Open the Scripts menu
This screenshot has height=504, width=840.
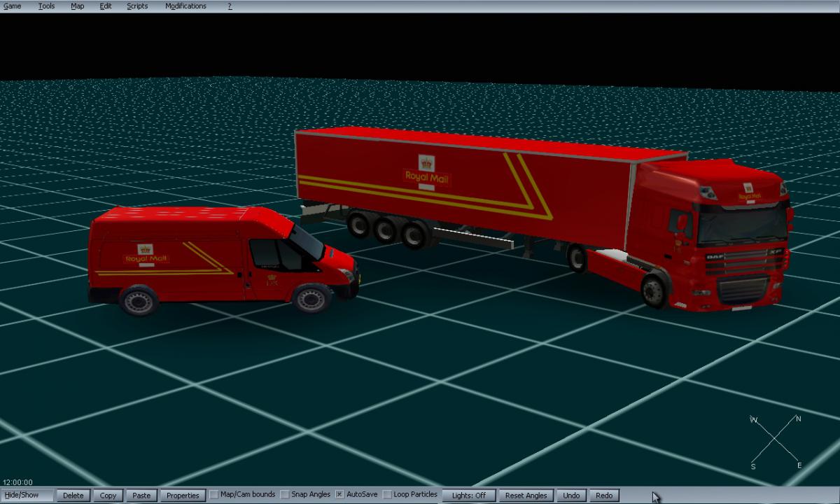(x=137, y=6)
